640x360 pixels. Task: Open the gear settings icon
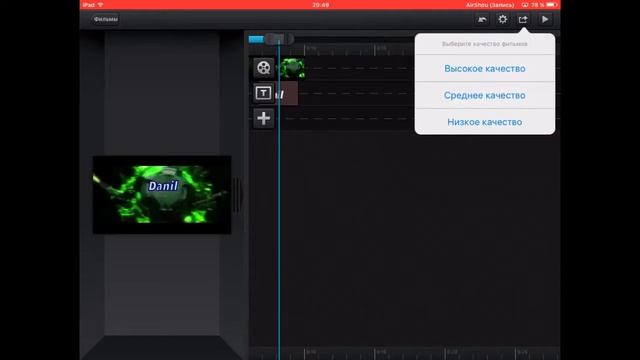coord(502,19)
